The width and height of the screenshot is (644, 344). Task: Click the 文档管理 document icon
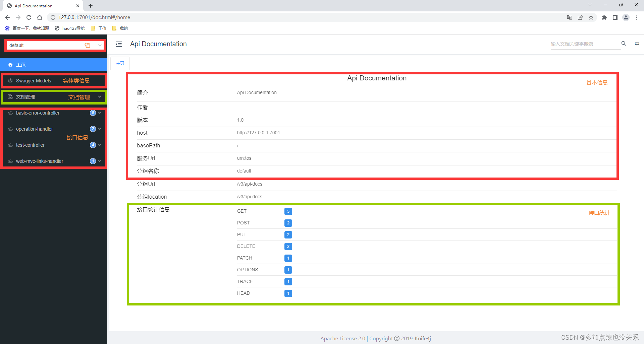tap(10, 97)
